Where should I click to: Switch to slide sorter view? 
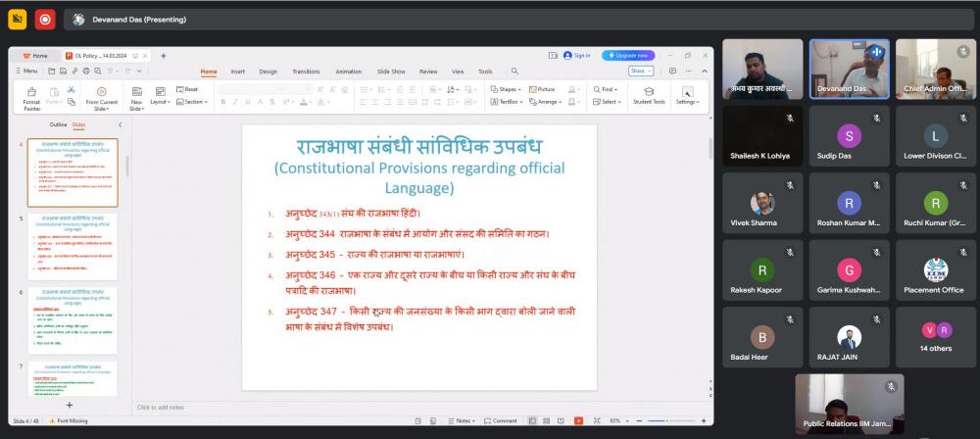[547, 420]
